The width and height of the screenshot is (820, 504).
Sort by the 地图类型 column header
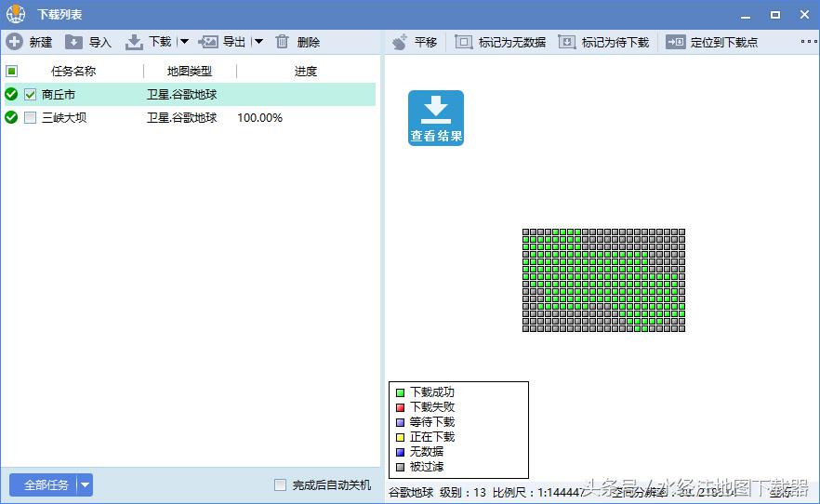(190, 71)
